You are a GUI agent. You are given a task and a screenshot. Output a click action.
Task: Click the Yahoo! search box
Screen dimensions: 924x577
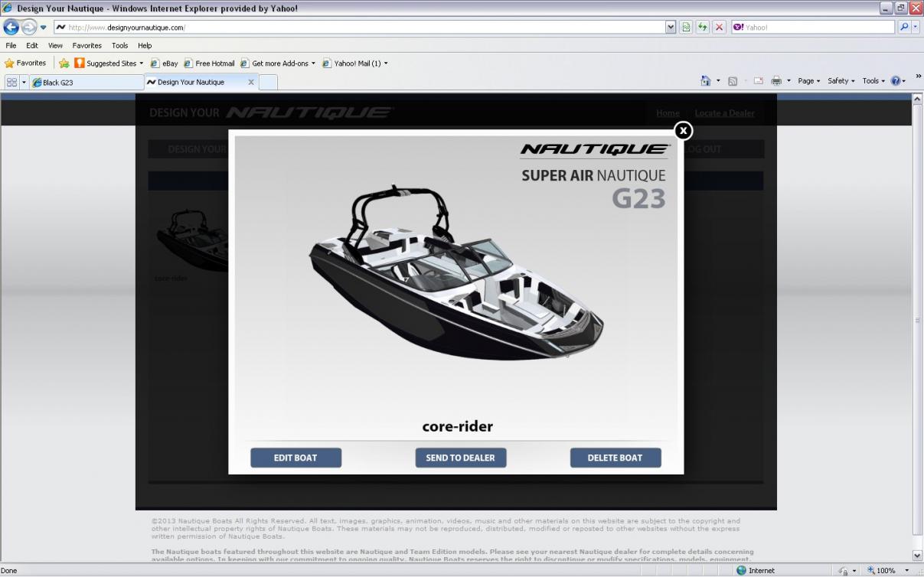(x=813, y=28)
